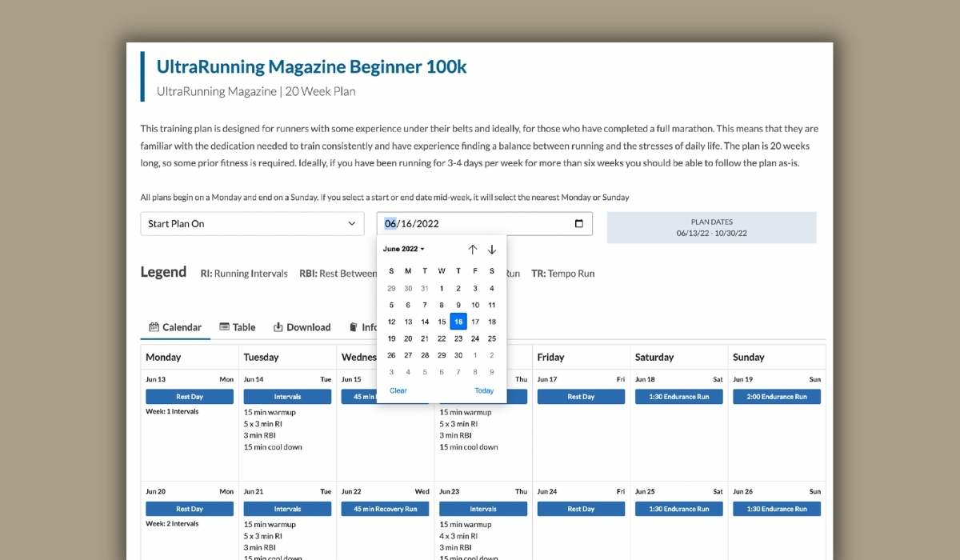Choose June 1 in the date picker
The height and width of the screenshot is (560, 960).
coord(442,288)
